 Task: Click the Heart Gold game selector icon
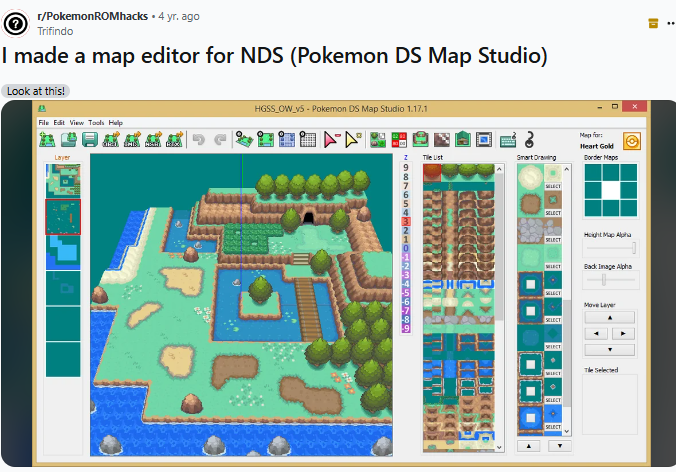click(632, 141)
